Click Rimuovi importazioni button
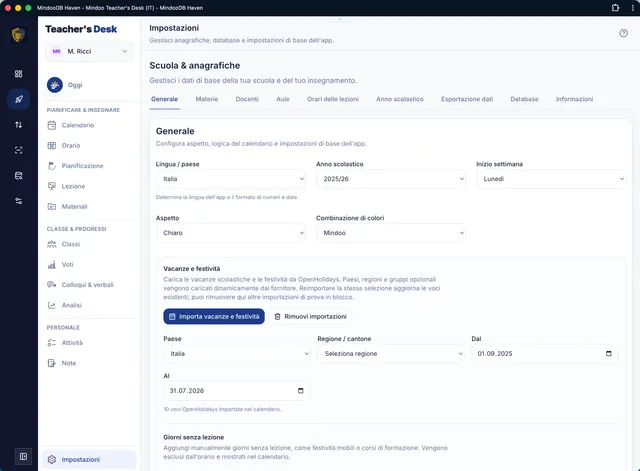The height and width of the screenshot is (471, 640). [x=310, y=316]
